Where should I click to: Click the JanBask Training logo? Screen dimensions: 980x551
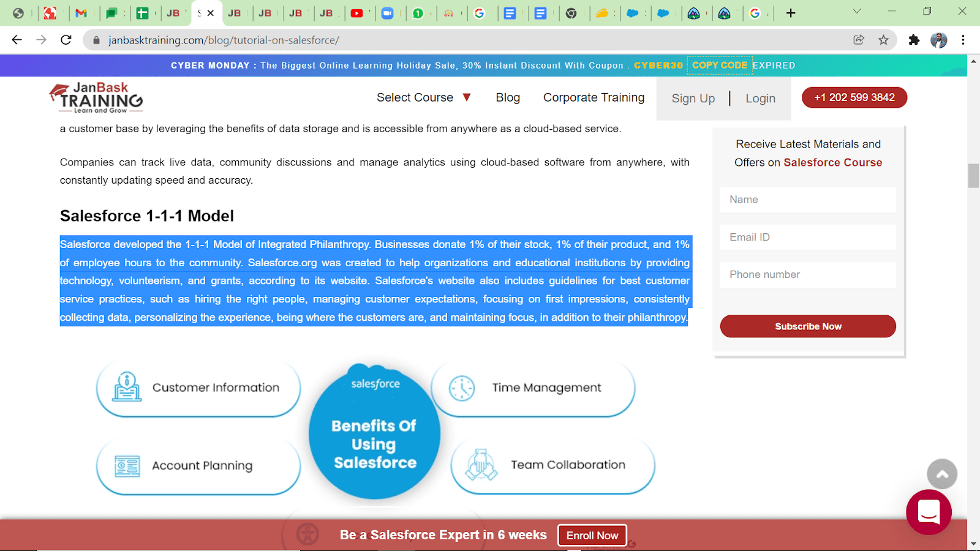(x=96, y=97)
